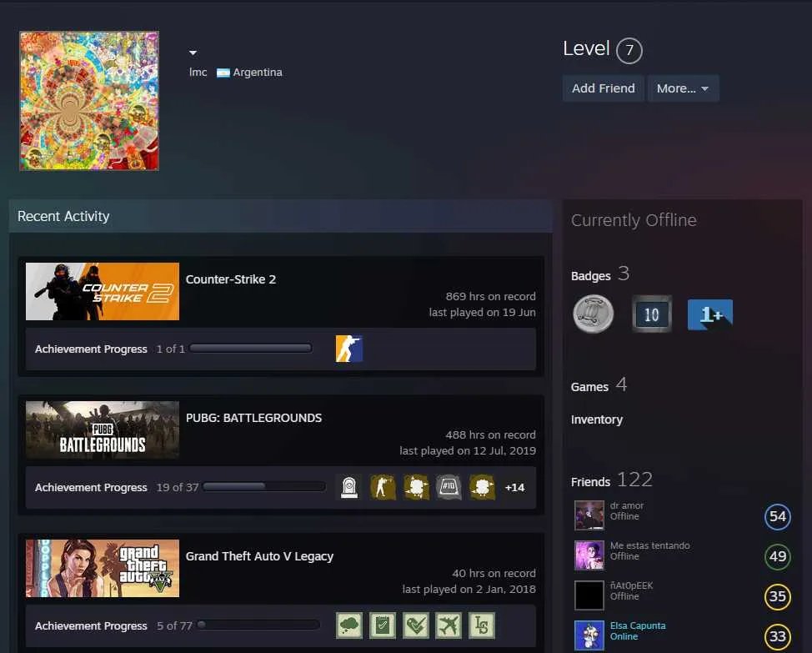The height and width of the screenshot is (653, 812).
Task: Open the More... dropdown menu
Action: [683, 88]
